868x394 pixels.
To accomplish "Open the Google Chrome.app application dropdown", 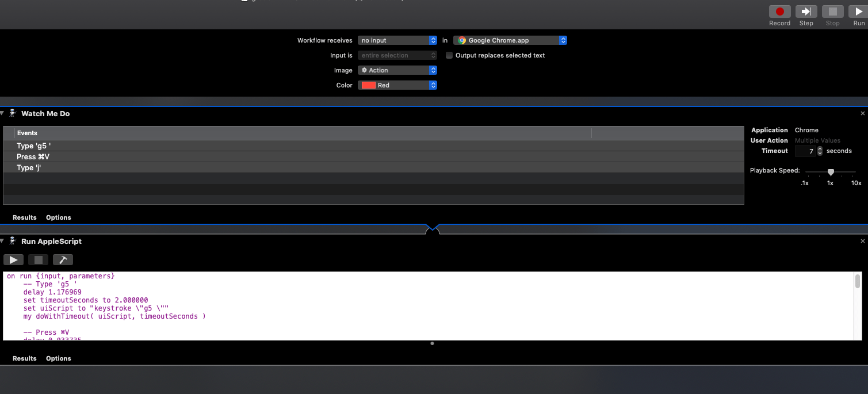I will point(510,40).
